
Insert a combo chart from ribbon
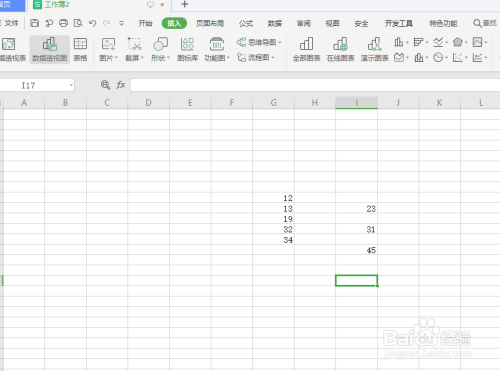[x=418, y=58]
